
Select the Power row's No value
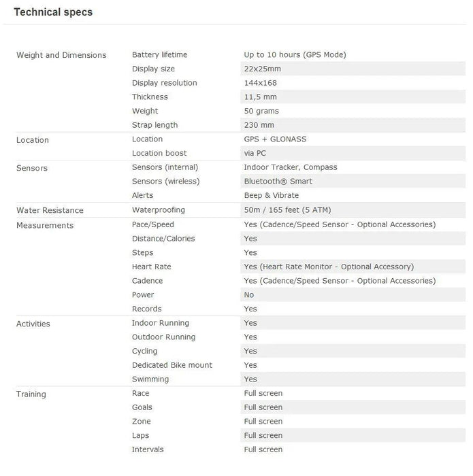click(249, 294)
